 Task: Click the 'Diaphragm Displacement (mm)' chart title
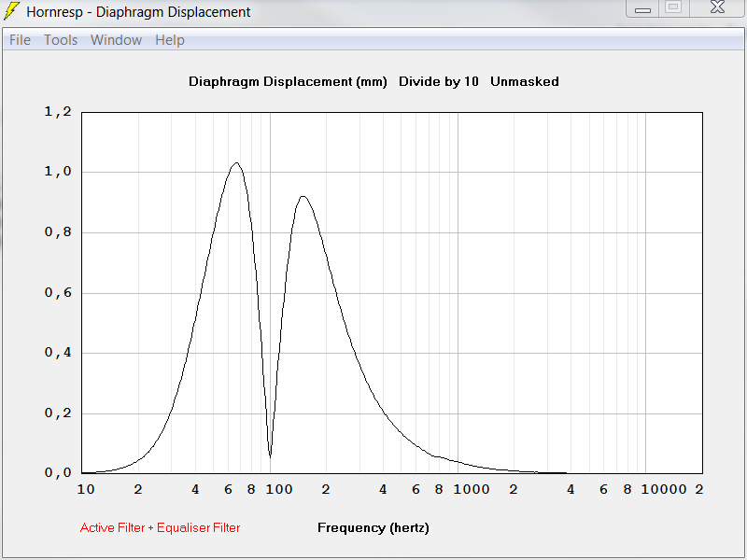(288, 81)
